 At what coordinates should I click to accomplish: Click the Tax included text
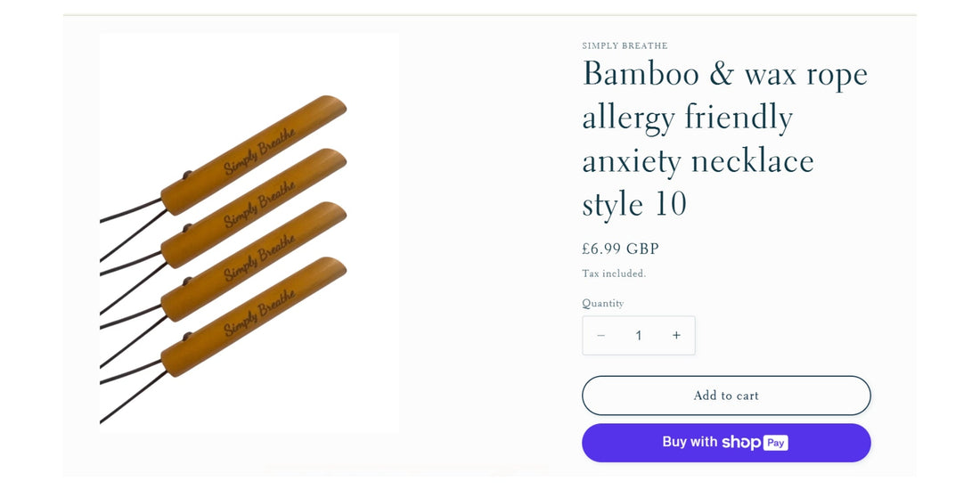pyautogui.click(x=614, y=274)
